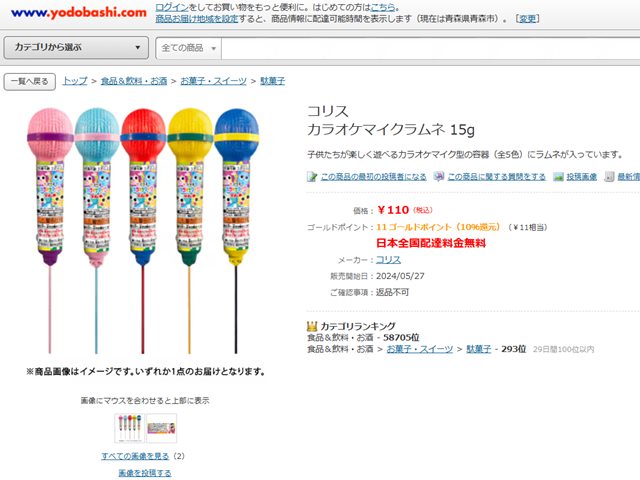Click すべての画像を見る link
This screenshot has width=640, height=480.
[135, 456]
